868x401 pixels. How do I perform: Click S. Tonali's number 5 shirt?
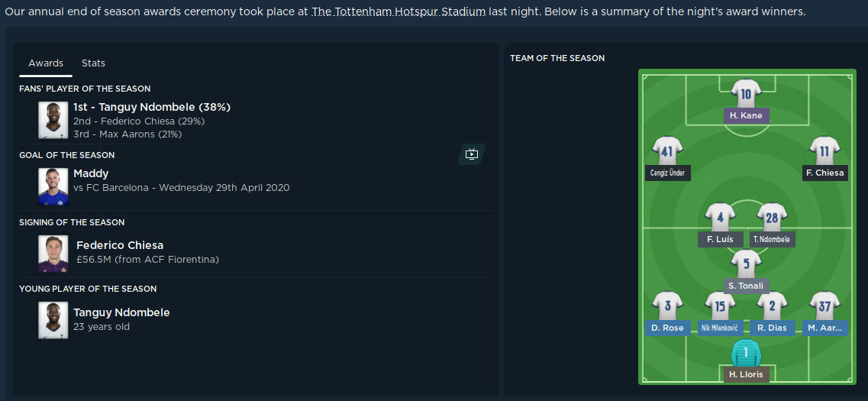[746, 265]
